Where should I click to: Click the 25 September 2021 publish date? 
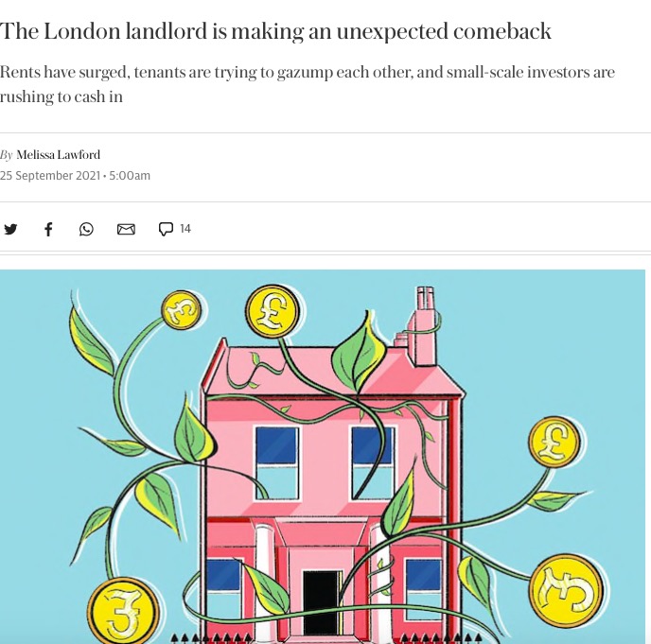tap(50, 176)
